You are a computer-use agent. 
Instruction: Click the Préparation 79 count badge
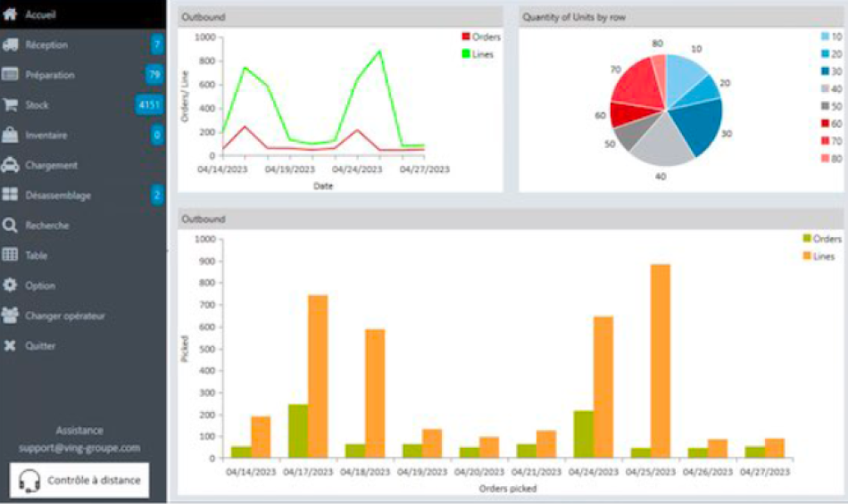click(154, 75)
